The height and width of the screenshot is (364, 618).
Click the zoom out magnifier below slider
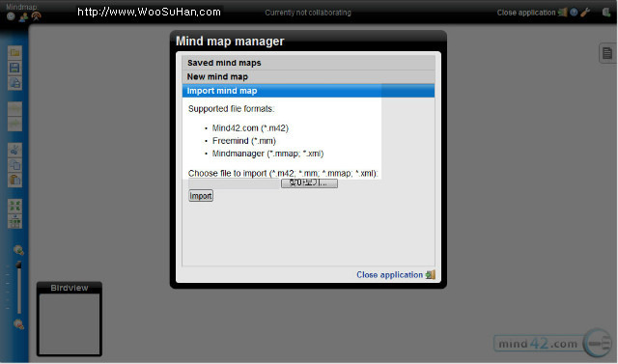pyautogui.click(x=18, y=324)
